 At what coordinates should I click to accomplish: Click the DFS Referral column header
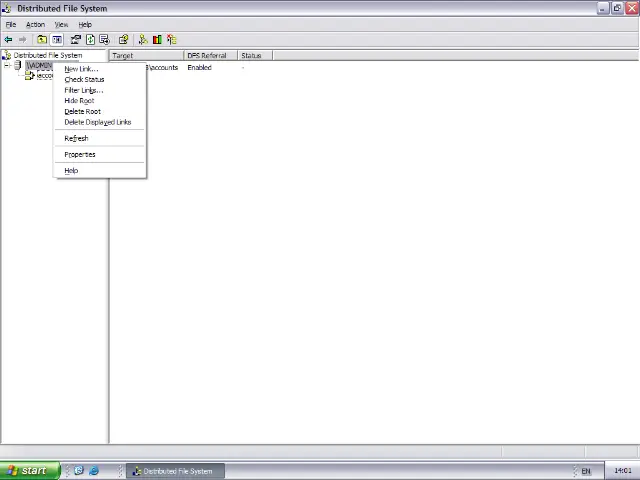[x=211, y=56]
